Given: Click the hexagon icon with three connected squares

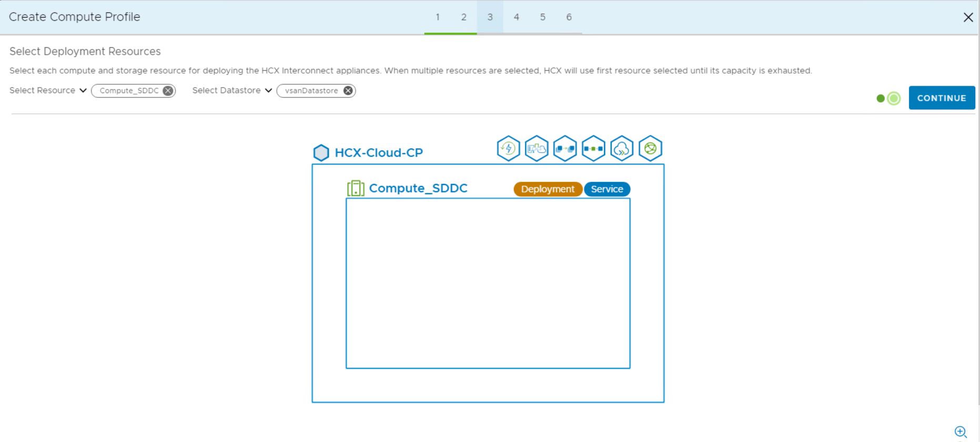Looking at the screenshot, I should 593,149.
